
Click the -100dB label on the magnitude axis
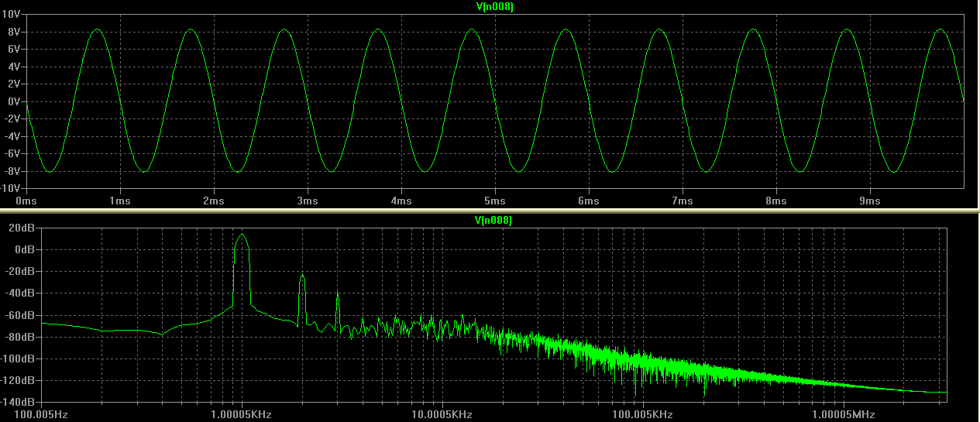17,359
